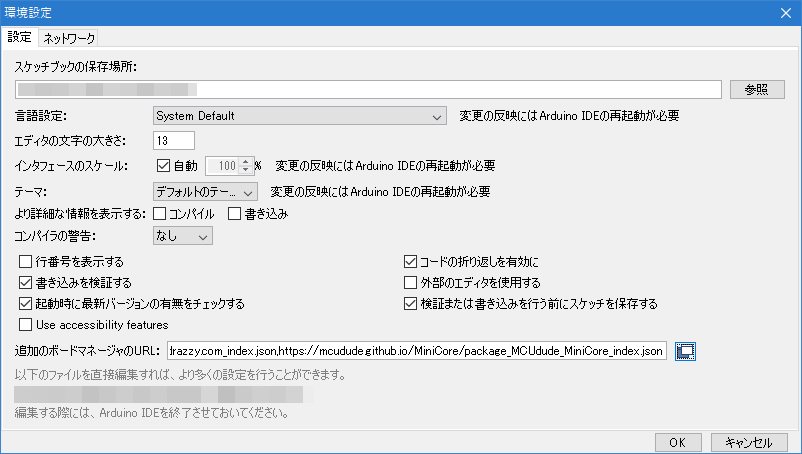Enable the 書き込み verbose output checkbox

(234, 214)
